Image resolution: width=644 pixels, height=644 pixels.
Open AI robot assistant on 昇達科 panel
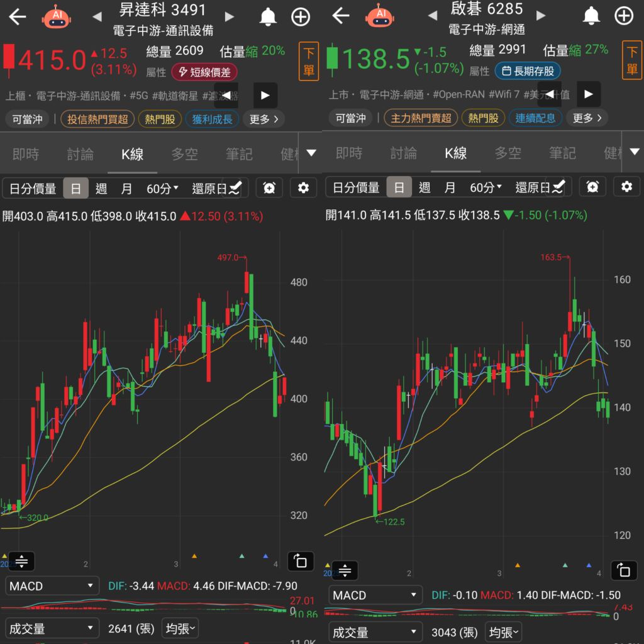56,16
